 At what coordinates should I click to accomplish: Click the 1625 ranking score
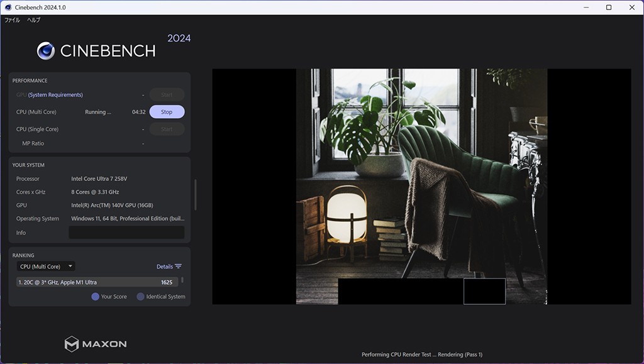tap(167, 282)
